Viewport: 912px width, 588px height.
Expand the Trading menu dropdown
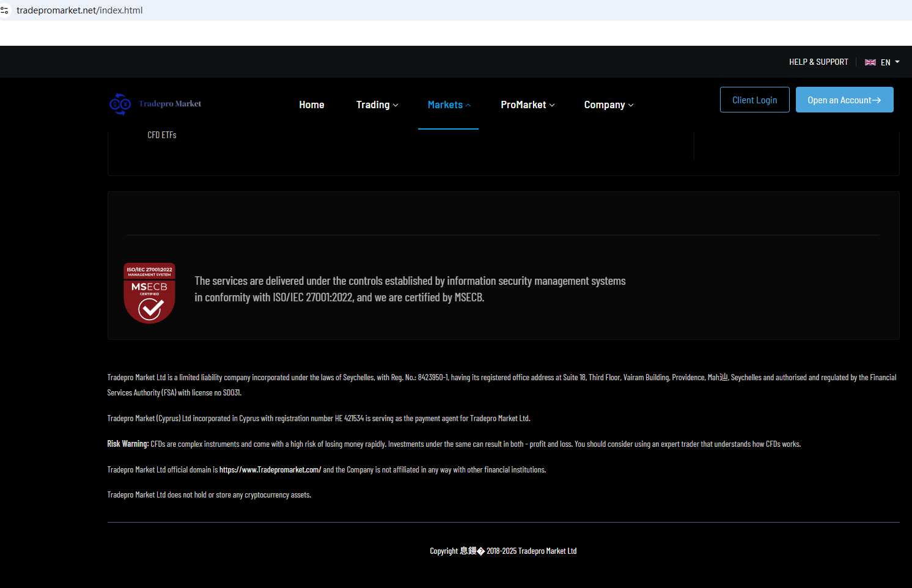377,105
